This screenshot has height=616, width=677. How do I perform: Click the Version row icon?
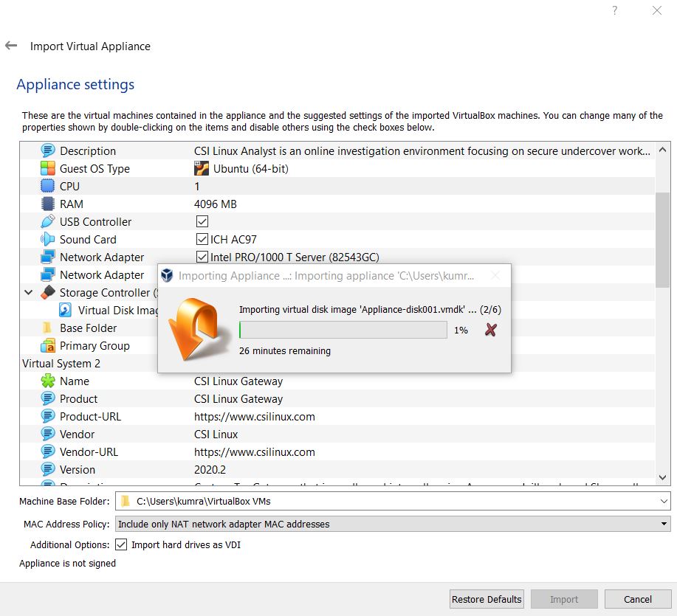click(x=47, y=469)
